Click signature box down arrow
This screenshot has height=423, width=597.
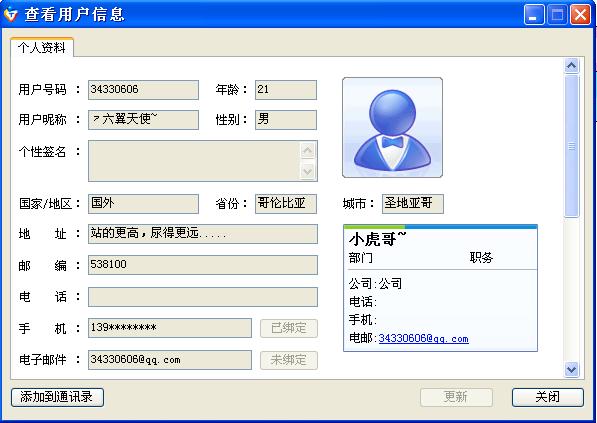pyautogui.click(x=308, y=171)
